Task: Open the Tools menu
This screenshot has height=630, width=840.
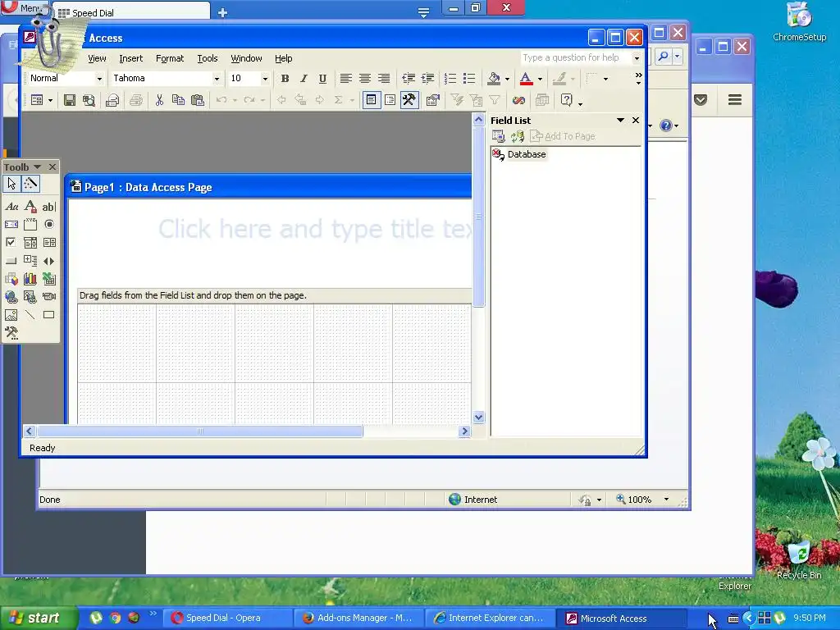Action: (x=208, y=58)
